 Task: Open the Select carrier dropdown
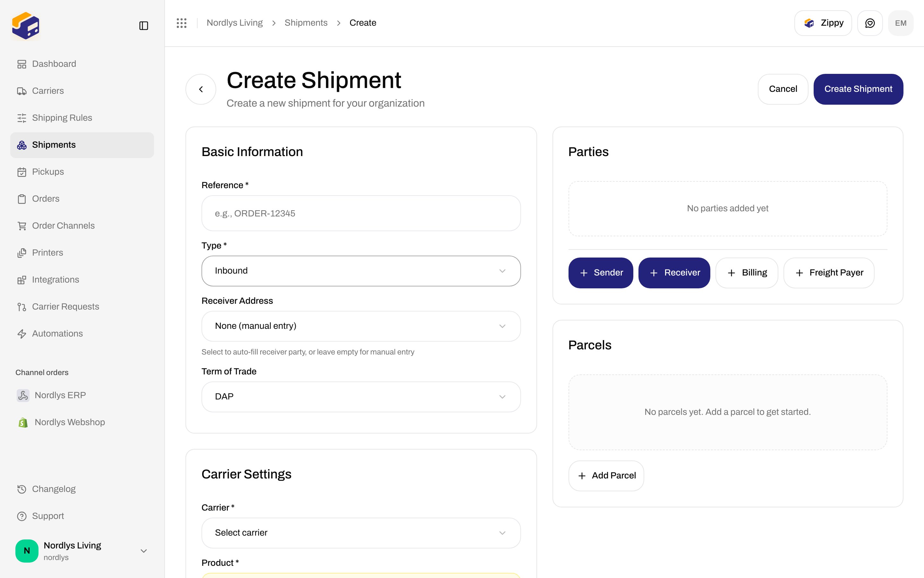point(361,533)
